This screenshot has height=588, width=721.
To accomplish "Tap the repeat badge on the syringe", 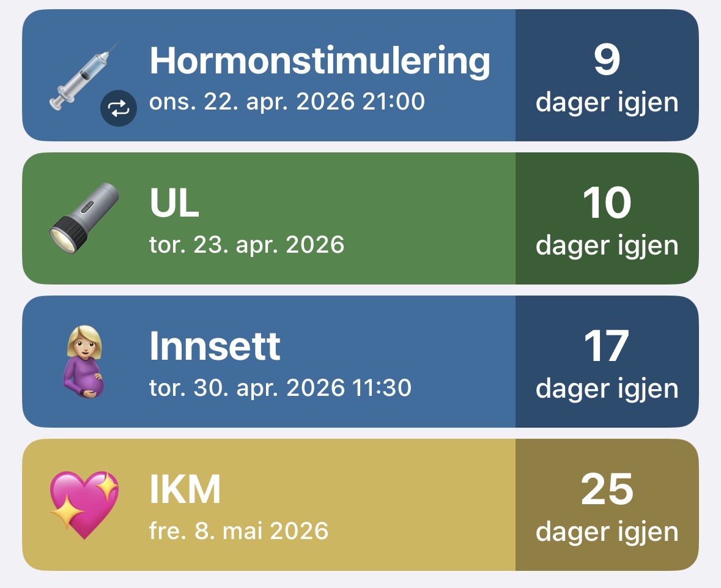I will pos(118,109).
